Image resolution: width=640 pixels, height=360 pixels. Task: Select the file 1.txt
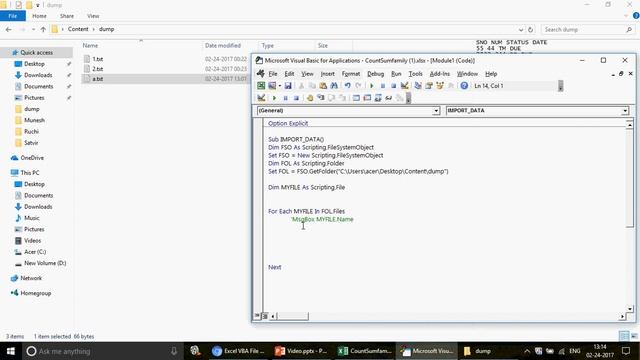98,59
